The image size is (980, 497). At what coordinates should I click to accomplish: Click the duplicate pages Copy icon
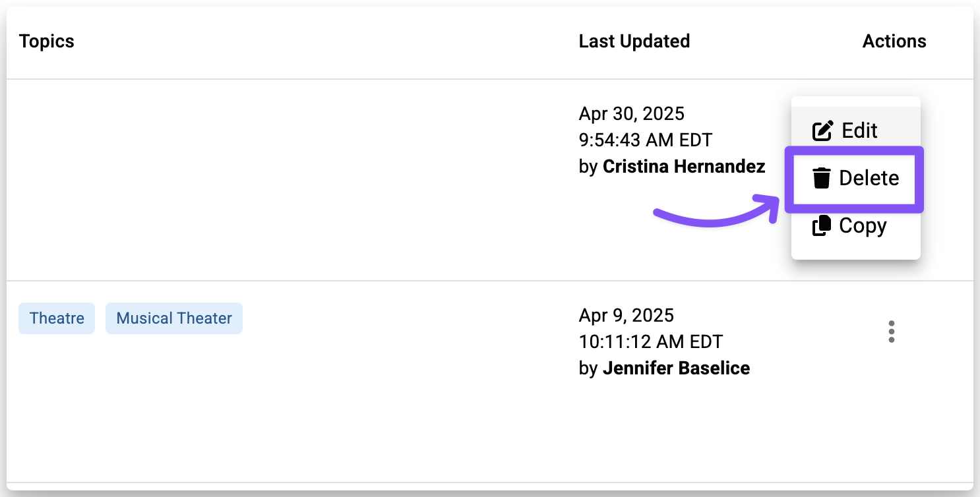(x=821, y=226)
